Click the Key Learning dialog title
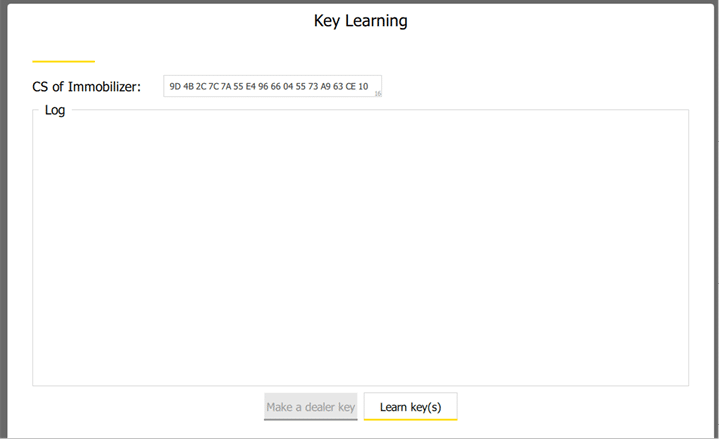 (x=360, y=21)
